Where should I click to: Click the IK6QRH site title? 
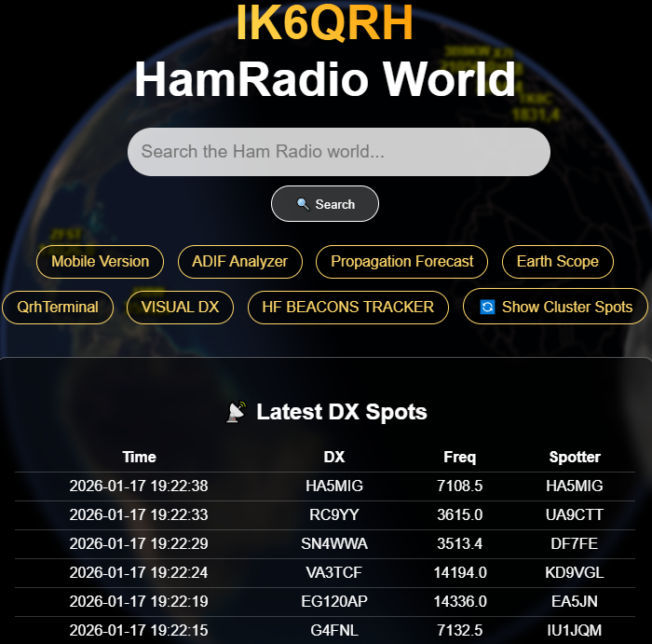(325, 21)
